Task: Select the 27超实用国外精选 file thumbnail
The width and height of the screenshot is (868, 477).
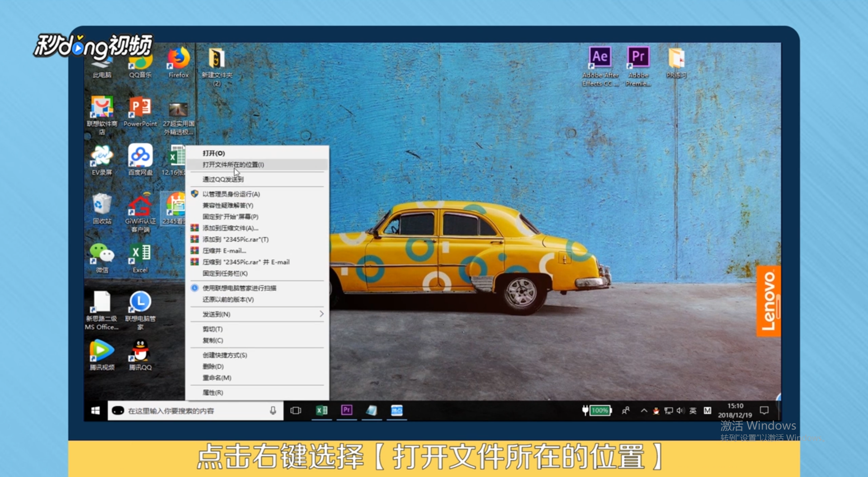Action: click(179, 118)
